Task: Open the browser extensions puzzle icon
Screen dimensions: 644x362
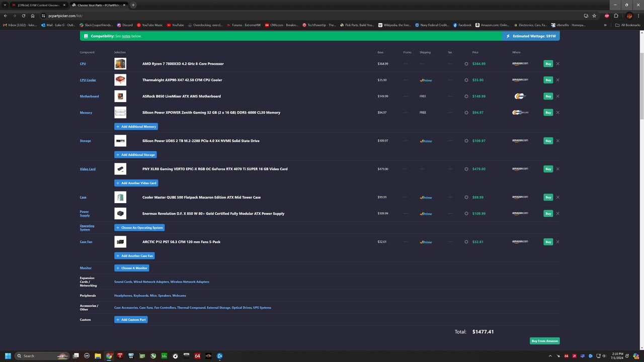Action: tap(616, 16)
